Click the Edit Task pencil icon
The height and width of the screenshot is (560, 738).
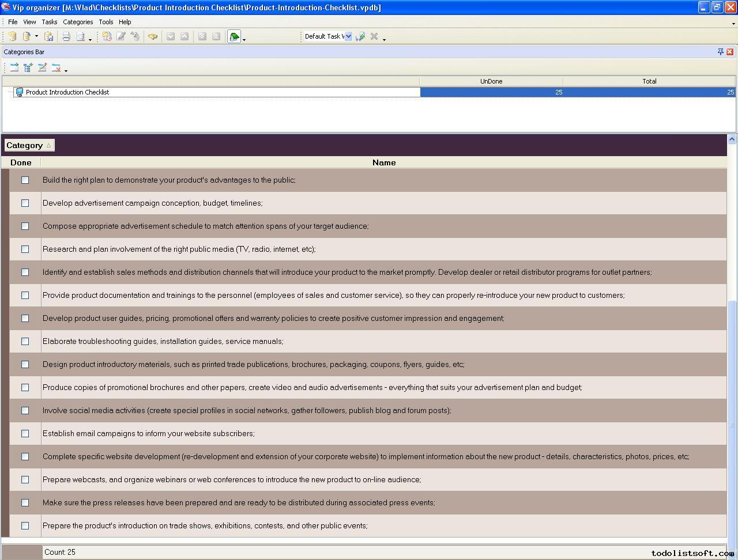click(x=121, y=36)
